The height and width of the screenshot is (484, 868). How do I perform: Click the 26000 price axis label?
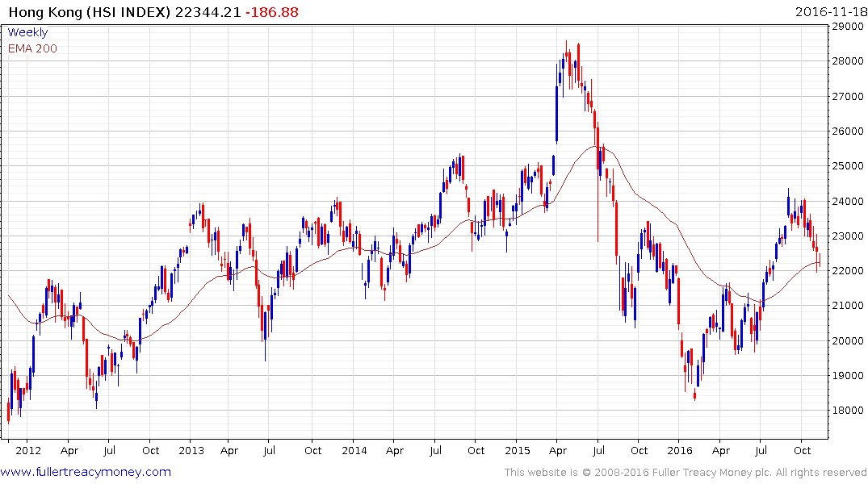(x=848, y=131)
